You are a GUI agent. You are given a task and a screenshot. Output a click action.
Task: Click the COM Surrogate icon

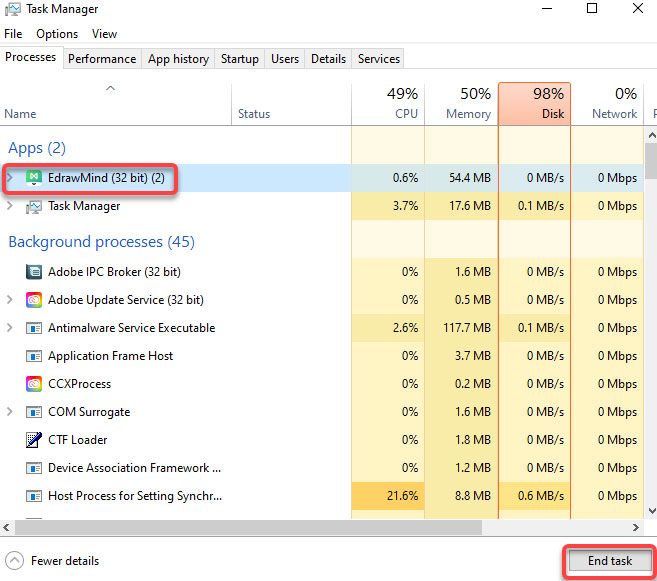(34, 412)
